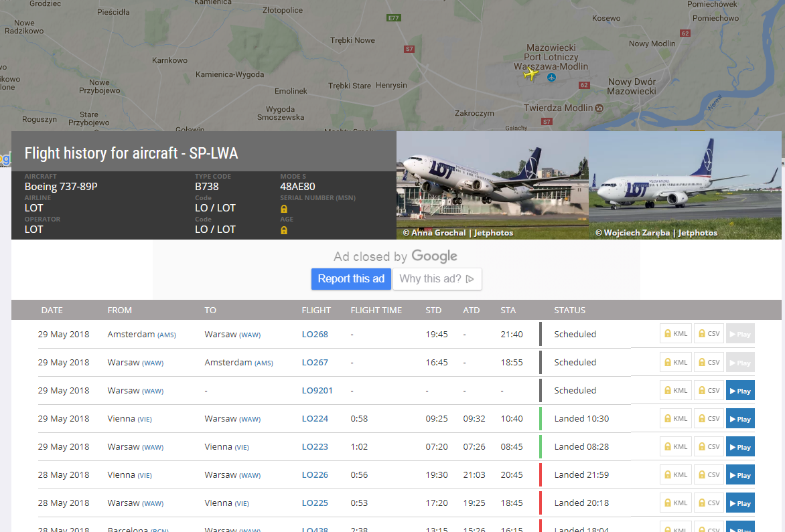
Task: Click the DATE column header
Action: pos(52,310)
